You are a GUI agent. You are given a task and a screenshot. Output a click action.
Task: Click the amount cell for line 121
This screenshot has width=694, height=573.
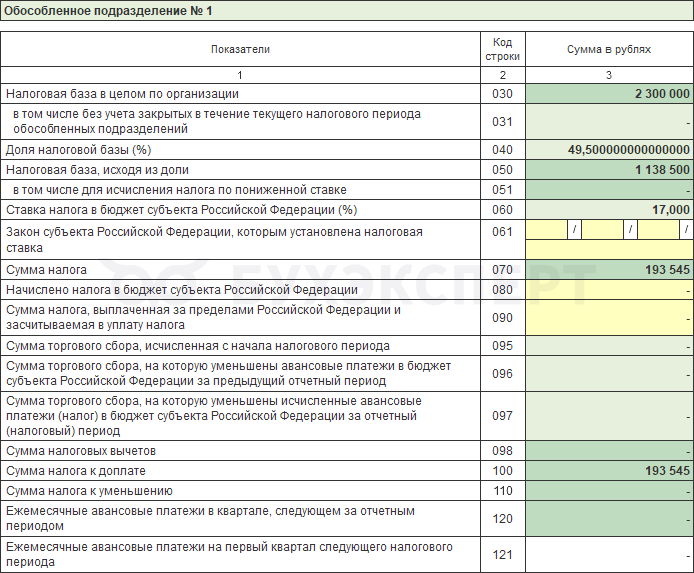(x=609, y=555)
